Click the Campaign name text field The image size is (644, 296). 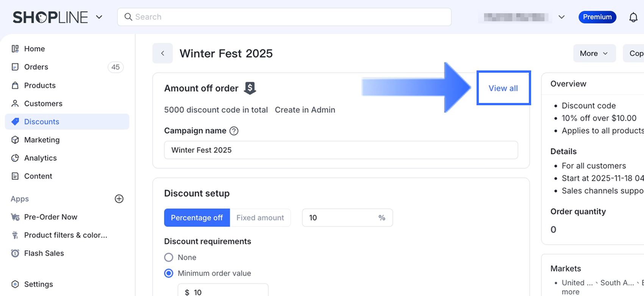tap(341, 150)
